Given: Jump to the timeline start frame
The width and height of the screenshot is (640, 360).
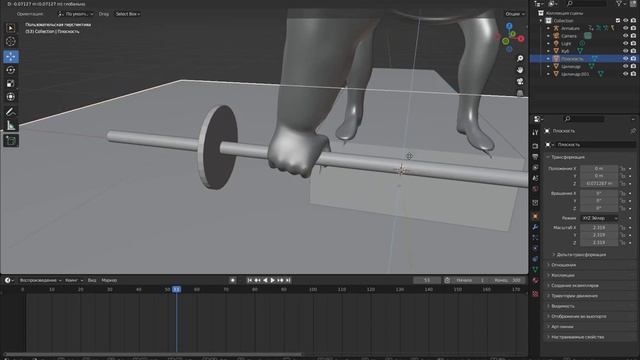Looking at the screenshot, I should tap(250, 280).
